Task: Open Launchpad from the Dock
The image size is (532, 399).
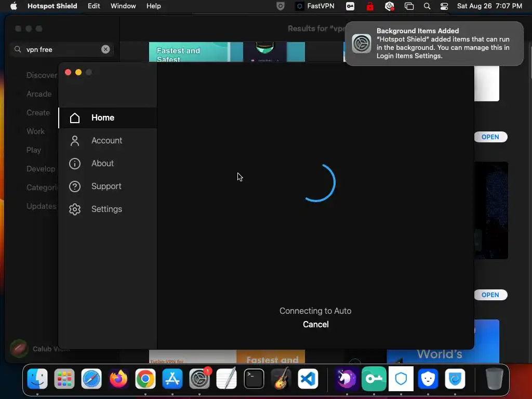Action: pos(64,379)
